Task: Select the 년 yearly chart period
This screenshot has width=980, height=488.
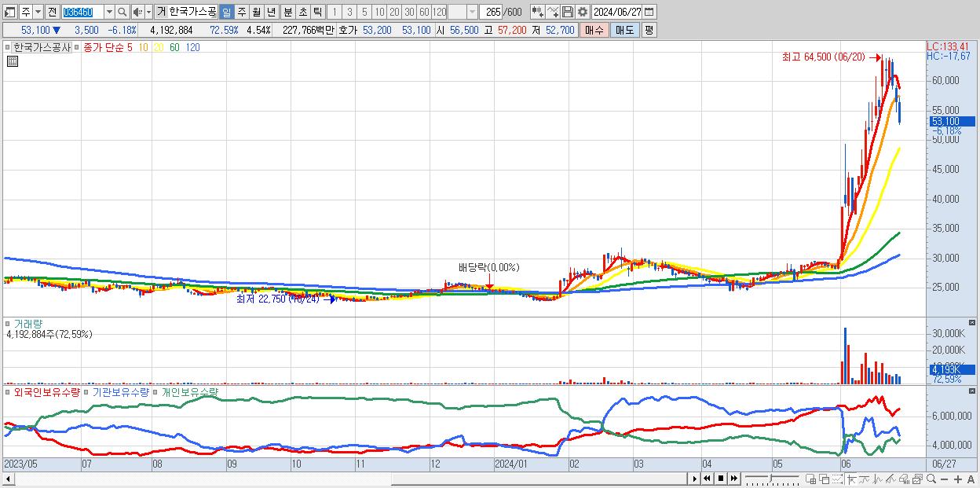Action: point(271,12)
